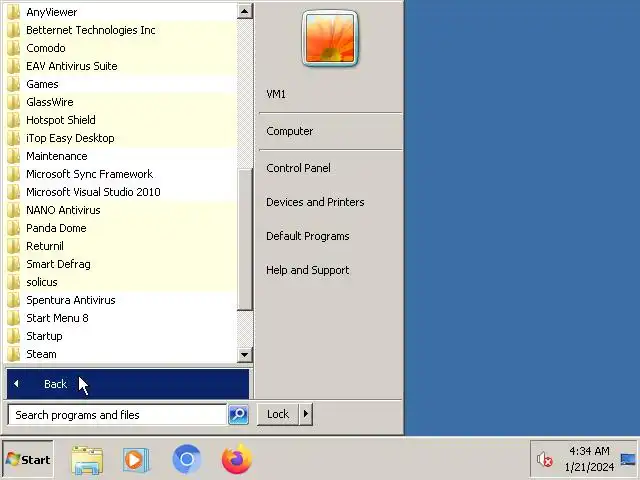Click the muted volume tray icon
Viewport: 640px width, 480px height.
pos(544,460)
